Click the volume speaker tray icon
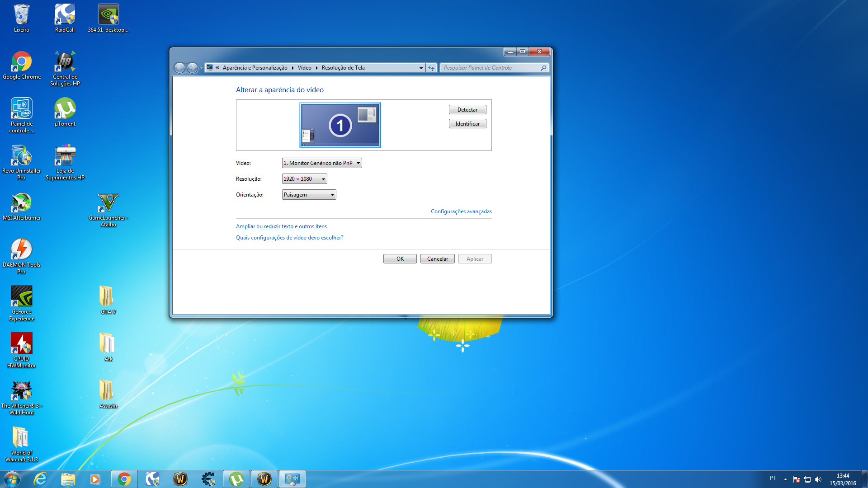 [x=818, y=479]
